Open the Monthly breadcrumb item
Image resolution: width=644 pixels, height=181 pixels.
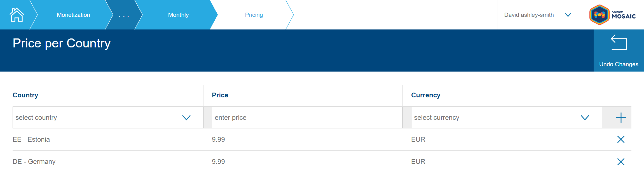click(178, 15)
